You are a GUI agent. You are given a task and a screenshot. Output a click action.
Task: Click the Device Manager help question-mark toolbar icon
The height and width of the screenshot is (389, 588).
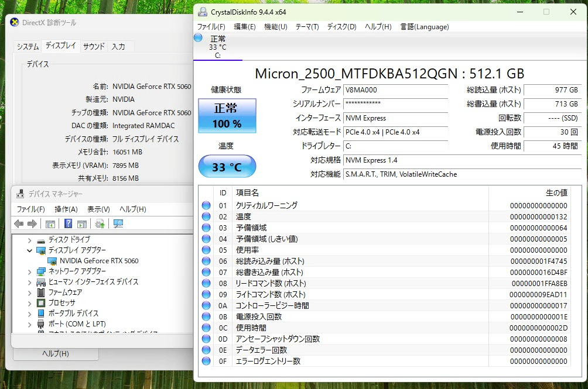click(x=68, y=223)
